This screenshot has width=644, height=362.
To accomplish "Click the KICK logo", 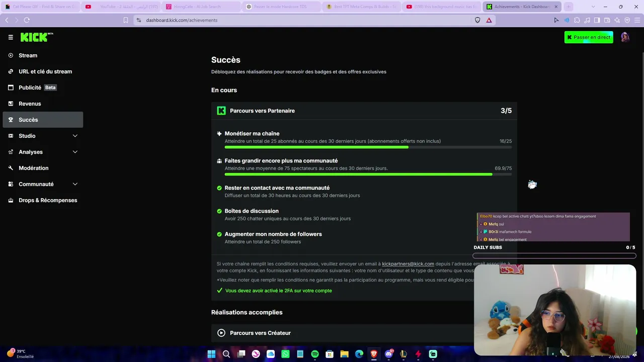I will pos(36,37).
